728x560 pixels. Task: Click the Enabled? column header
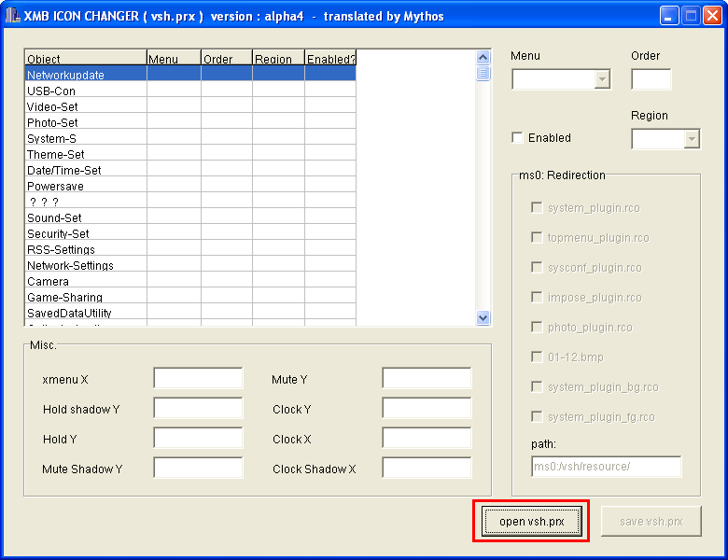[330, 57]
